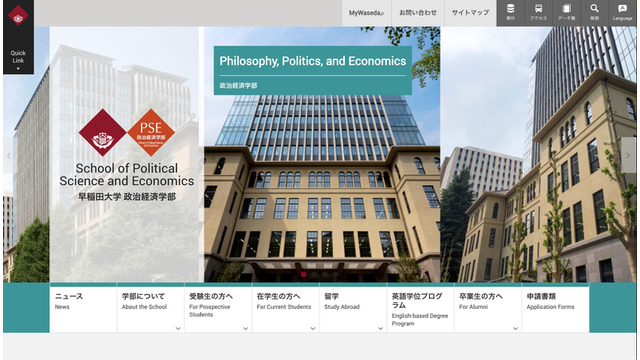The width and height of the screenshot is (640, 360).
Task: Open the data book (データ集) icon
Action: coord(566,13)
